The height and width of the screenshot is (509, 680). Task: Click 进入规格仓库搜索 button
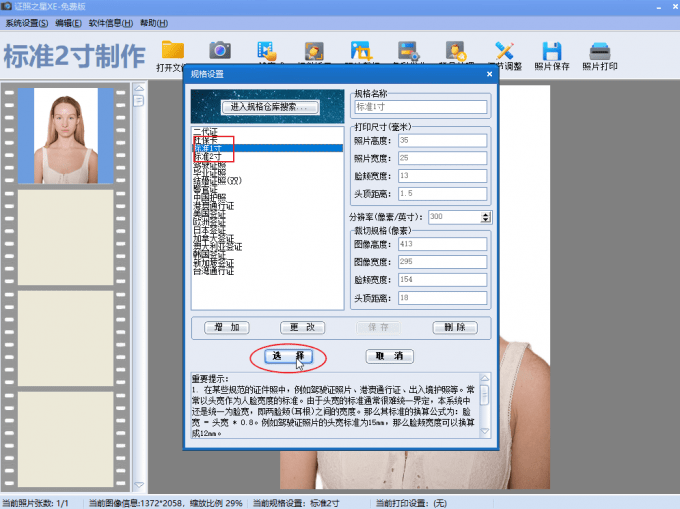point(270,107)
